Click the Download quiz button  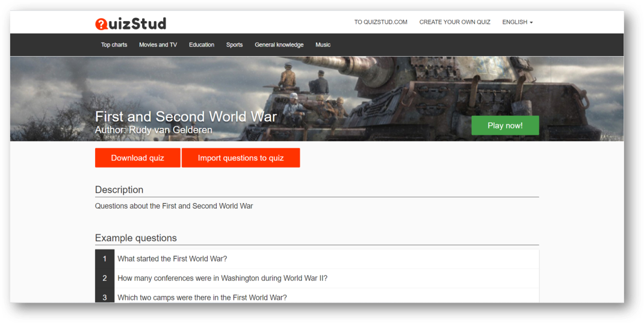tap(137, 158)
